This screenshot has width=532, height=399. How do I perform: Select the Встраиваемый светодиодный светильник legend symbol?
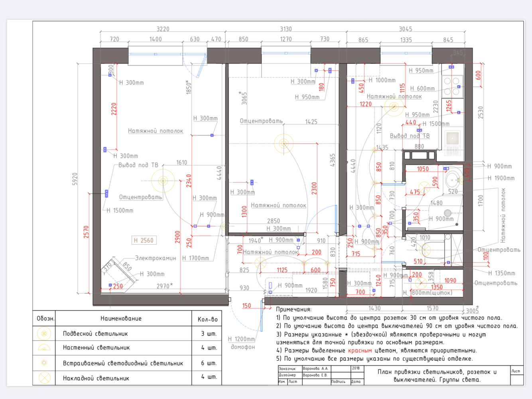click(x=44, y=363)
